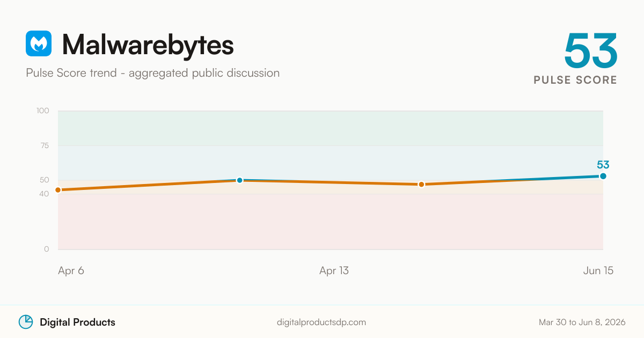Click the light blue 50-75 score band
This screenshot has height=338, width=644.
pos(331,163)
